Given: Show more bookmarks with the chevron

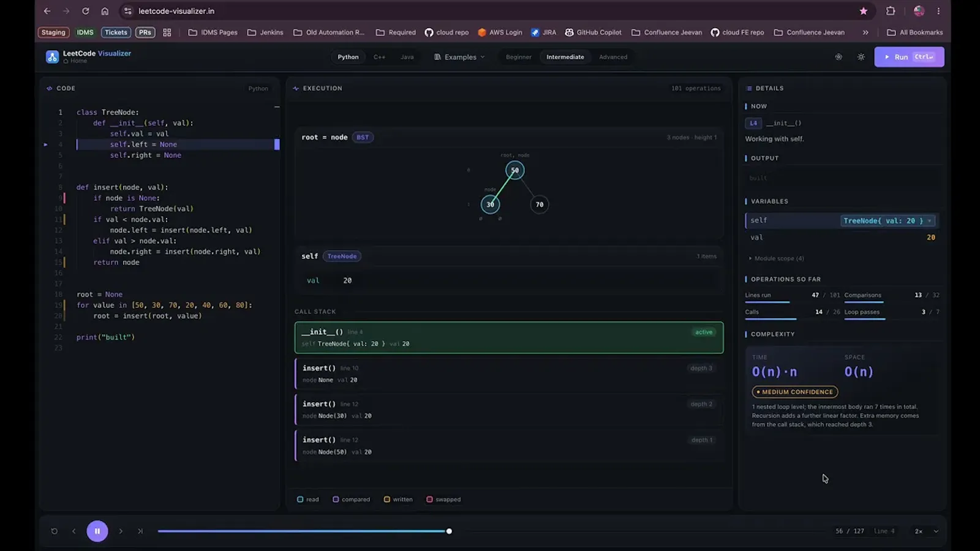Looking at the screenshot, I should tap(865, 32).
